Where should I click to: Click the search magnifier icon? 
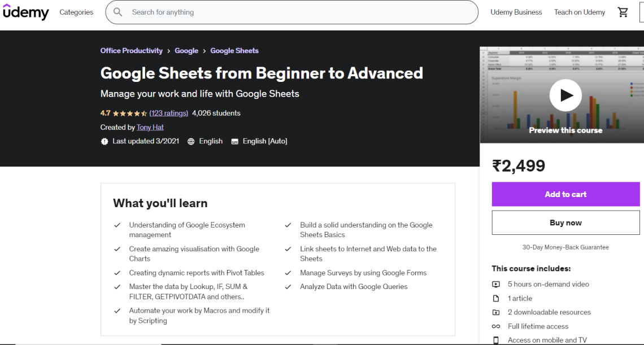[118, 12]
